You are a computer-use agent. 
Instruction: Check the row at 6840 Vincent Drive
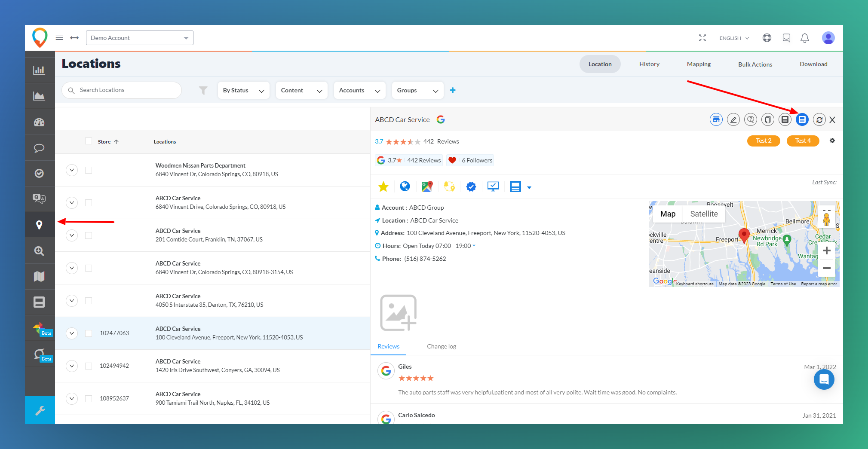[89, 203]
